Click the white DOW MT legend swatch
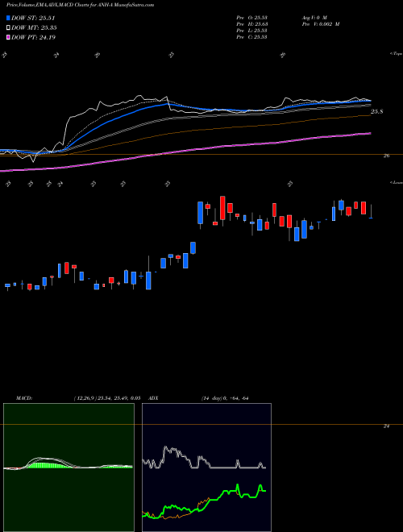The image size is (403, 532). click(x=8, y=28)
